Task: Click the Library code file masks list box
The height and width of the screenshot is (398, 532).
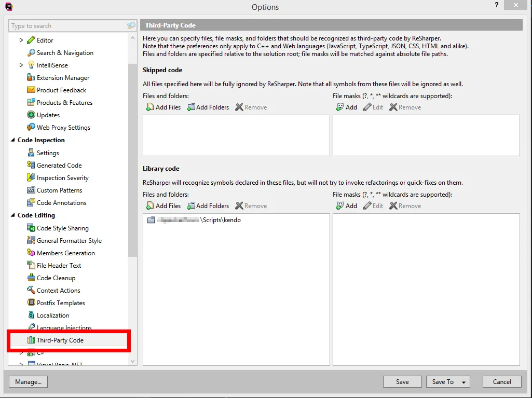Action: pos(426,290)
